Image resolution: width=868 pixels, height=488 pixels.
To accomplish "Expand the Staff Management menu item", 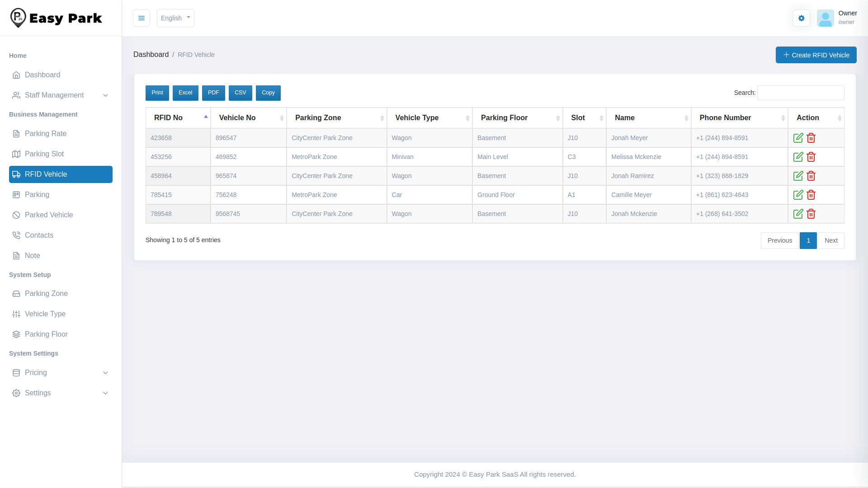I will coord(60,95).
